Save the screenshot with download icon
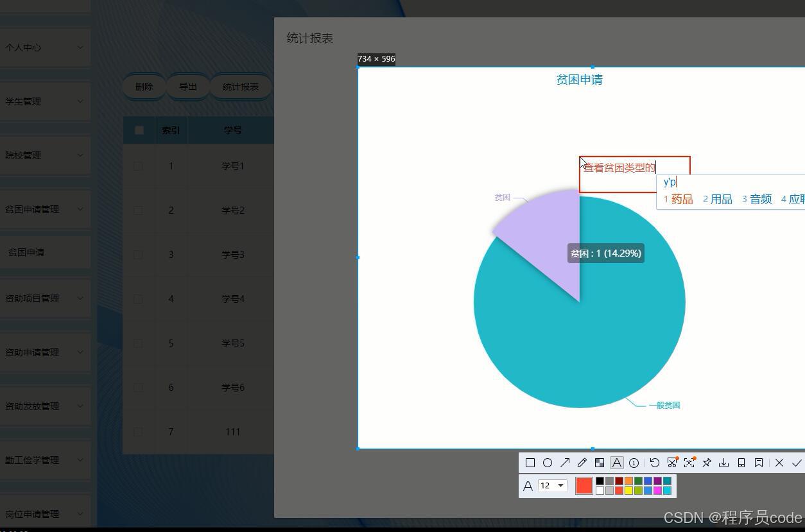Screen dimensions: 805x532 pyautogui.click(x=724, y=463)
